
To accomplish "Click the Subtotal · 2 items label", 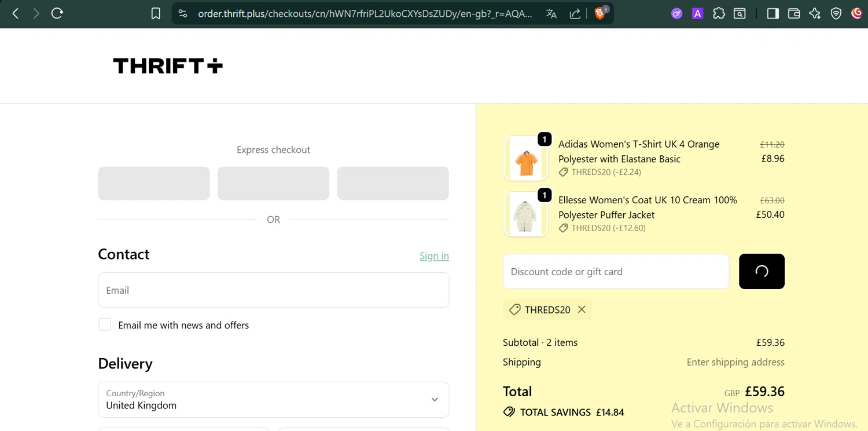I will tap(540, 342).
